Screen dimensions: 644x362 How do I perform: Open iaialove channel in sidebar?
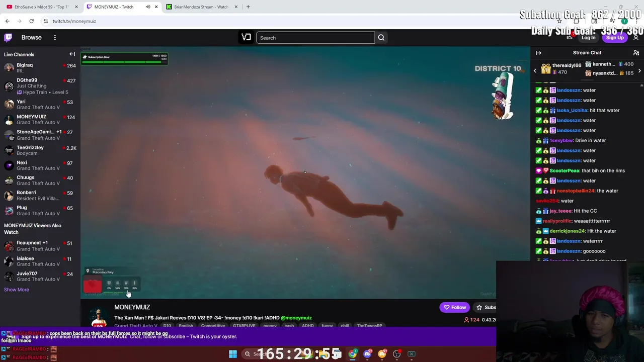[x=40, y=261]
